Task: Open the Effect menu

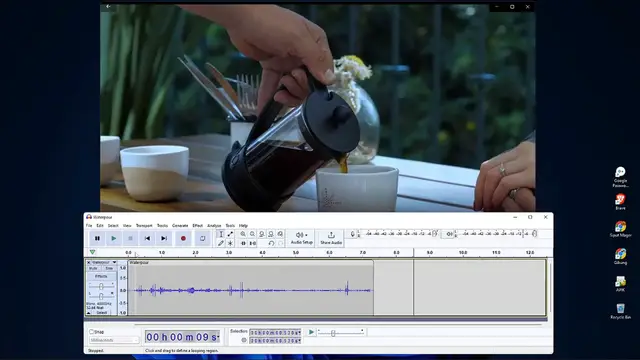Action: point(198,225)
